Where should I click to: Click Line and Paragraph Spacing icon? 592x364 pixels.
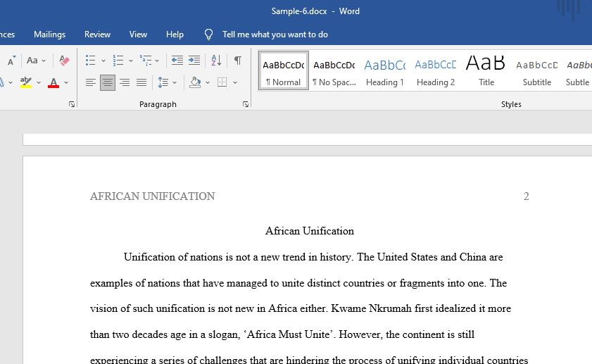click(x=163, y=82)
